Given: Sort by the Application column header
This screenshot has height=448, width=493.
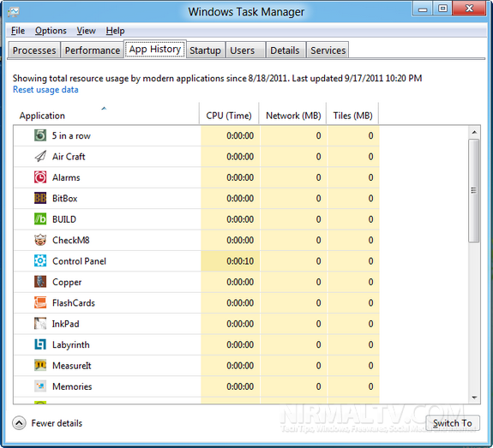Looking at the screenshot, I should point(105,114).
